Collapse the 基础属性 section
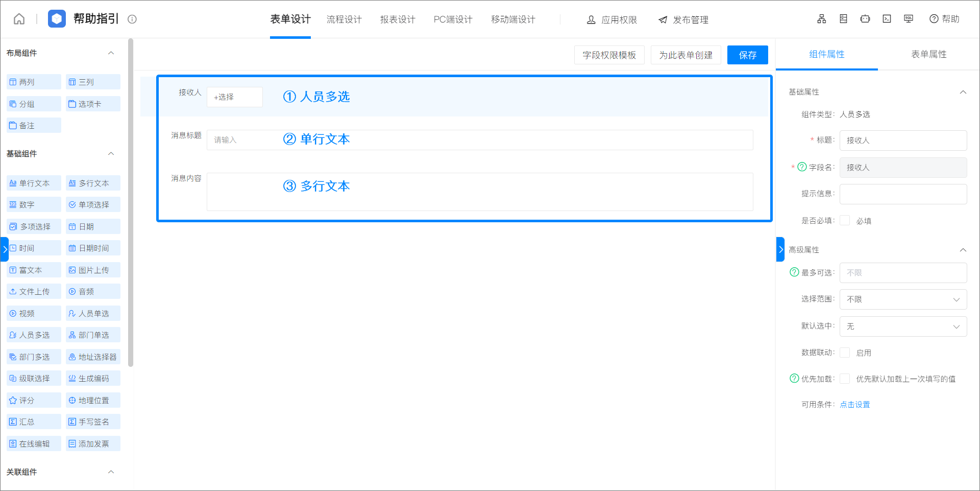 pyautogui.click(x=963, y=92)
